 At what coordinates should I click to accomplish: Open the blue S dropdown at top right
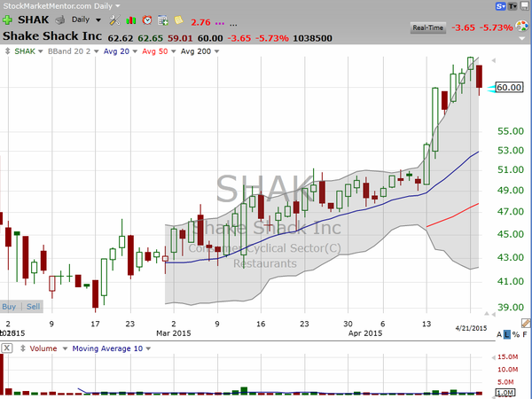(x=500, y=6)
